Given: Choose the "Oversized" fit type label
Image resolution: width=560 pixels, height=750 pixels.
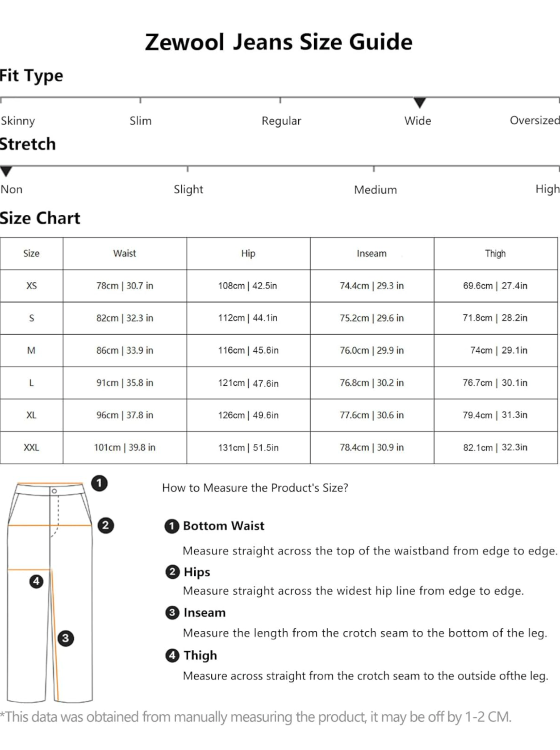Looking at the screenshot, I should coord(535,120).
